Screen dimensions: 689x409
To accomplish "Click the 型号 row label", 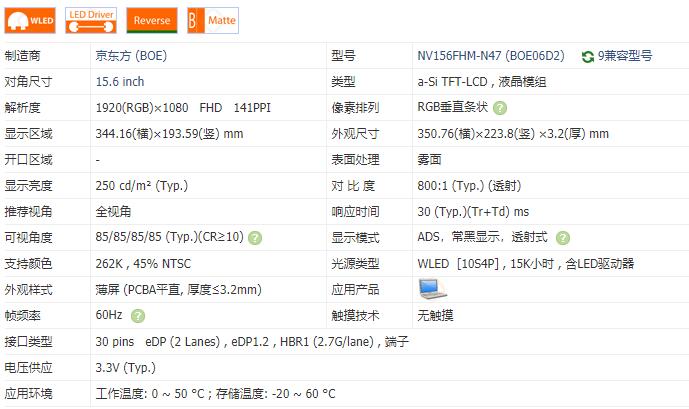I will pyautogui.click(x=343, y=56).
